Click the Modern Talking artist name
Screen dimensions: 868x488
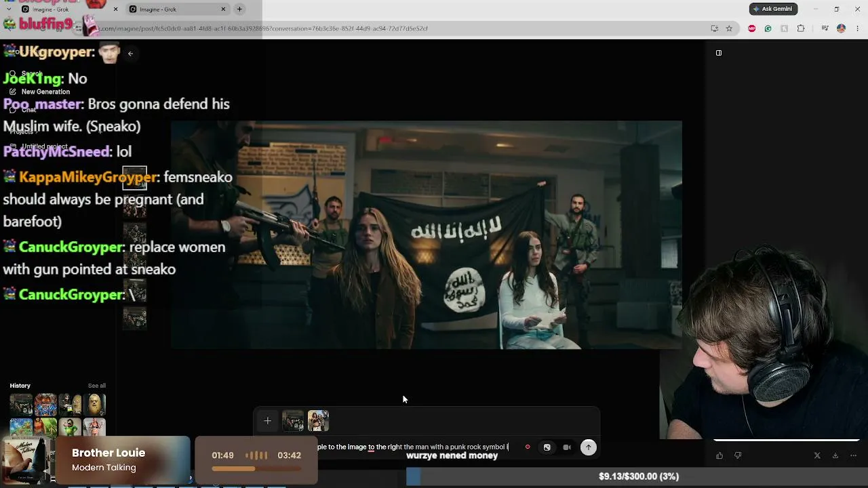tap(104, 468)
